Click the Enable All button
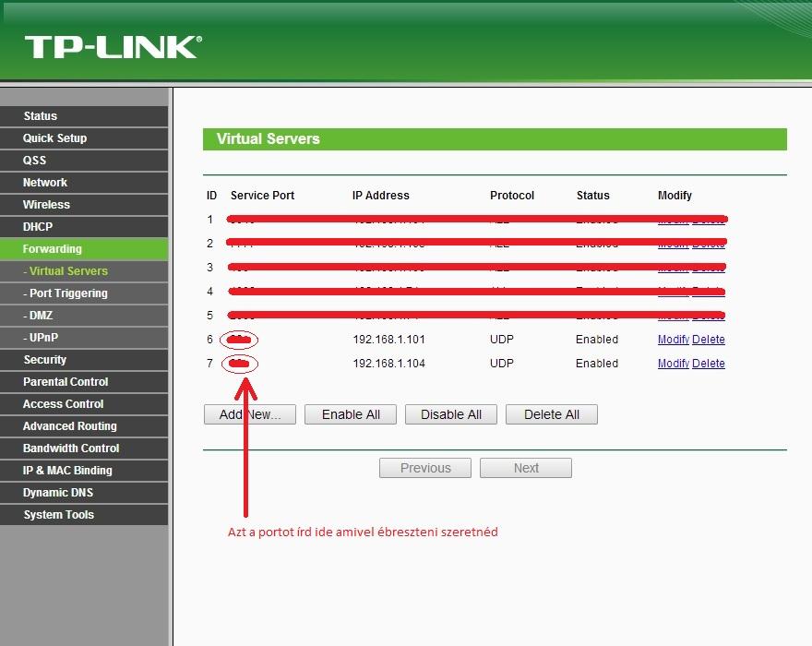This screenshot has height=646, width=812. coord(351,414)
